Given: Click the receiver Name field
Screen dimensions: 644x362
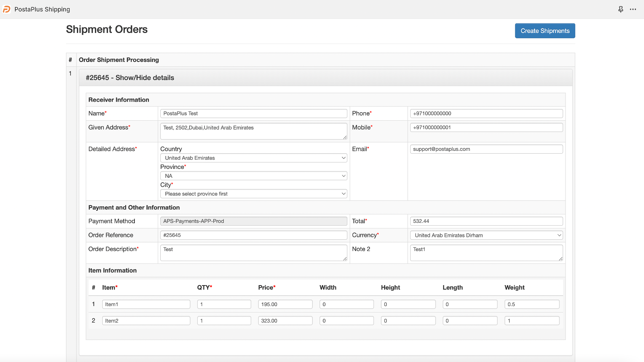Looking at the screenshot, I should [x=253, y=113].
